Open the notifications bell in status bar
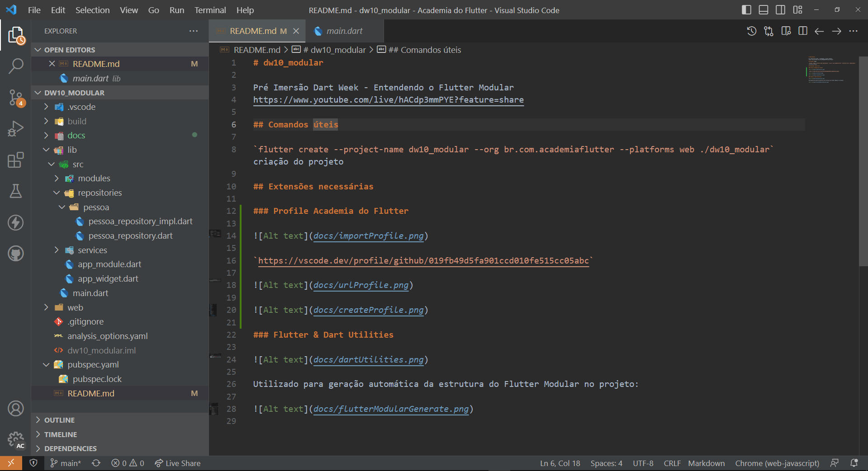The width and height of the screenshot is (868, 471). (854, 463)
